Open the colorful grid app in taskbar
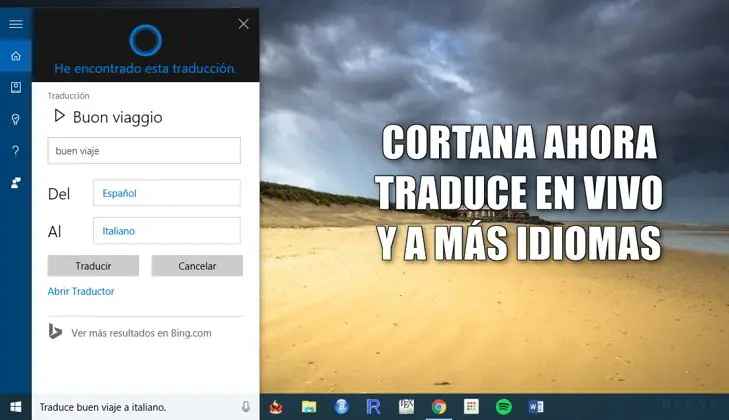Screen dimensions: 729x420 click(471, 407)
